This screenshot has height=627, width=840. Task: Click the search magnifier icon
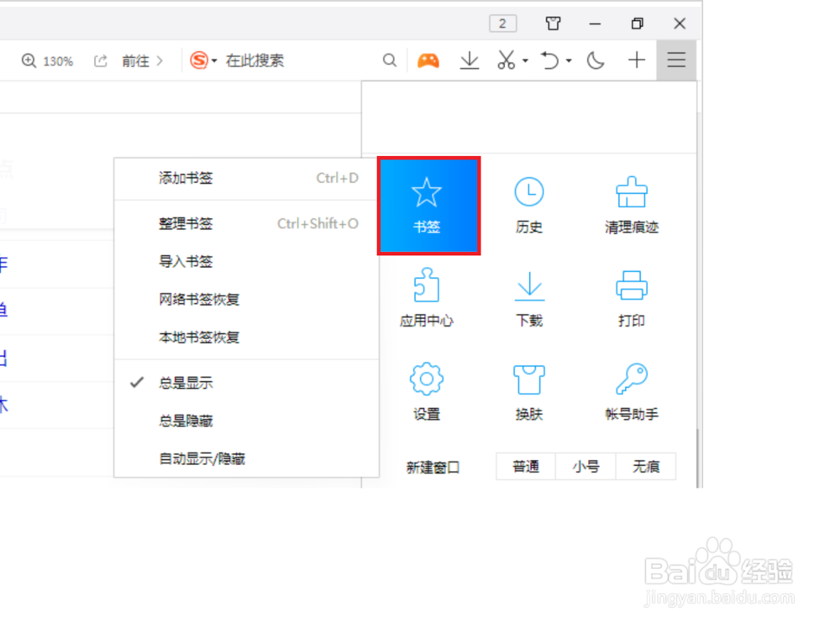[x=390, y=60]
